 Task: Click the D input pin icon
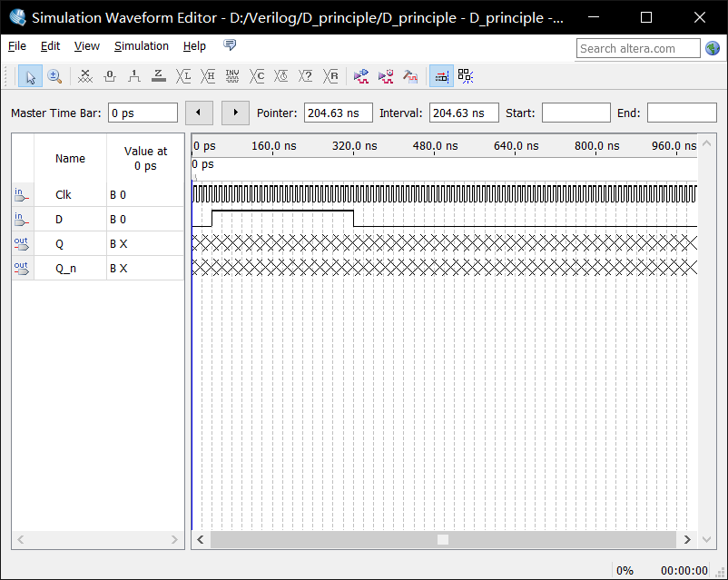click(22, 219)
